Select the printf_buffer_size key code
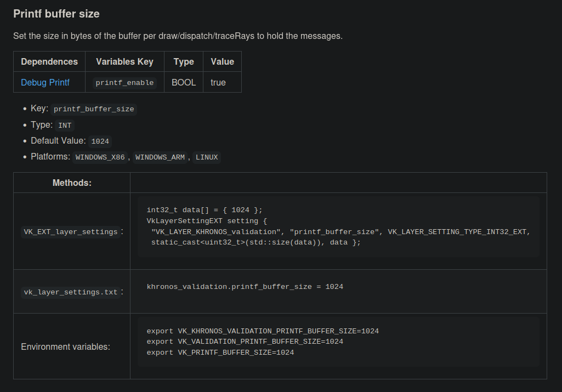This screenshot has height=392, width=562. point(94,109)
